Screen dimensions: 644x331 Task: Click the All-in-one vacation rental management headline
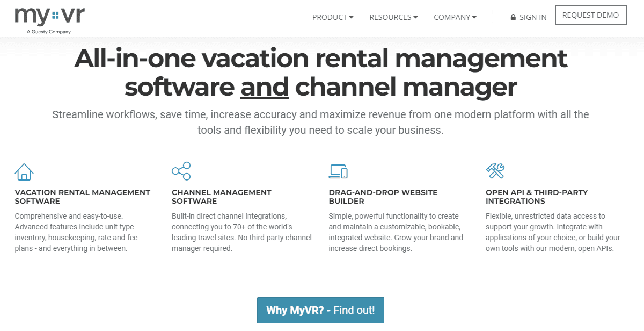[321, 72]
